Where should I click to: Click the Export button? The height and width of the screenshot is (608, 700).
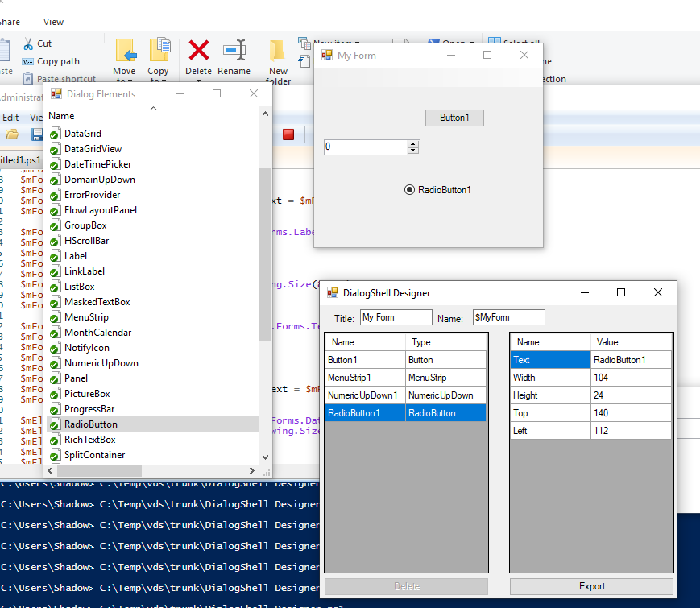(x=591, y=586)
